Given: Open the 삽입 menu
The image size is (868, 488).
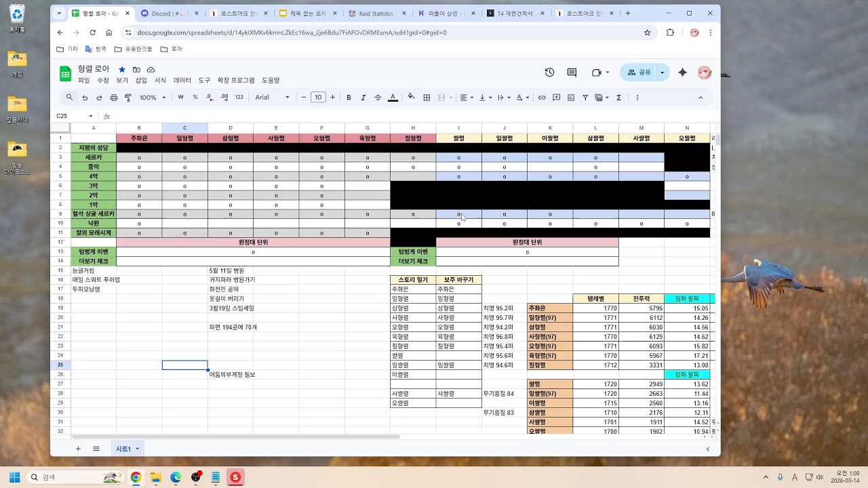Looking at the screenshot, I should 141,80.
